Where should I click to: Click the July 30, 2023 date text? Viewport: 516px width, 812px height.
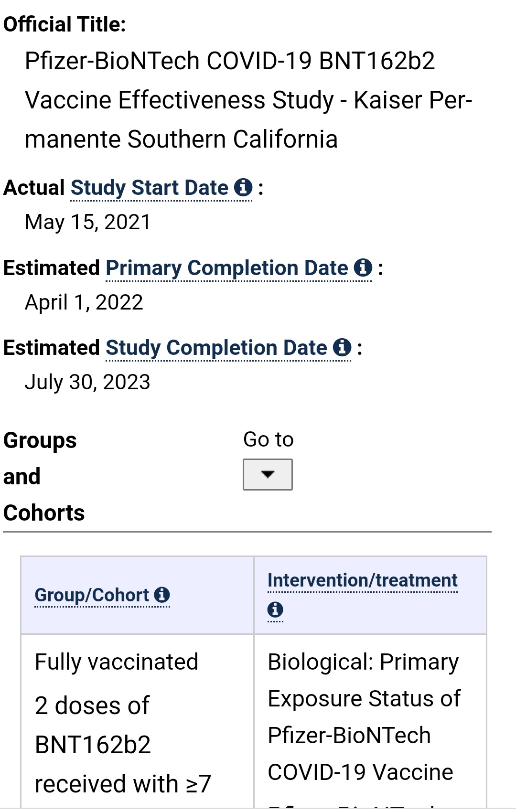click(x=87, y=382)
